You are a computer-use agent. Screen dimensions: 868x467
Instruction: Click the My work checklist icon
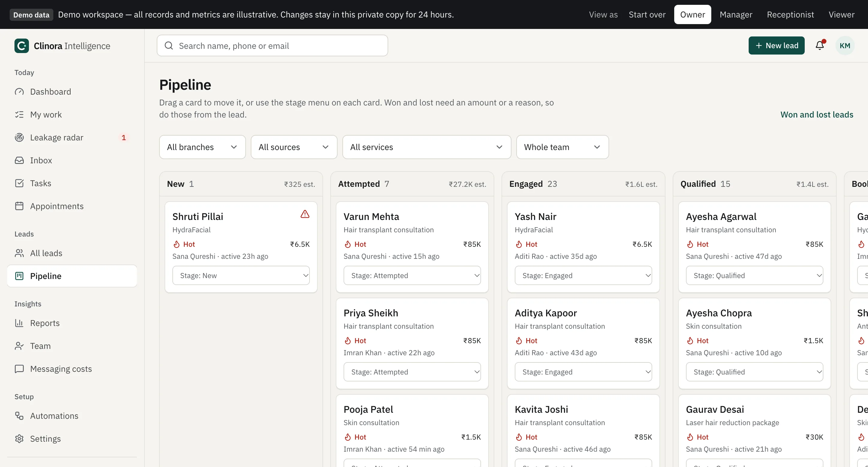coord(19,114)
